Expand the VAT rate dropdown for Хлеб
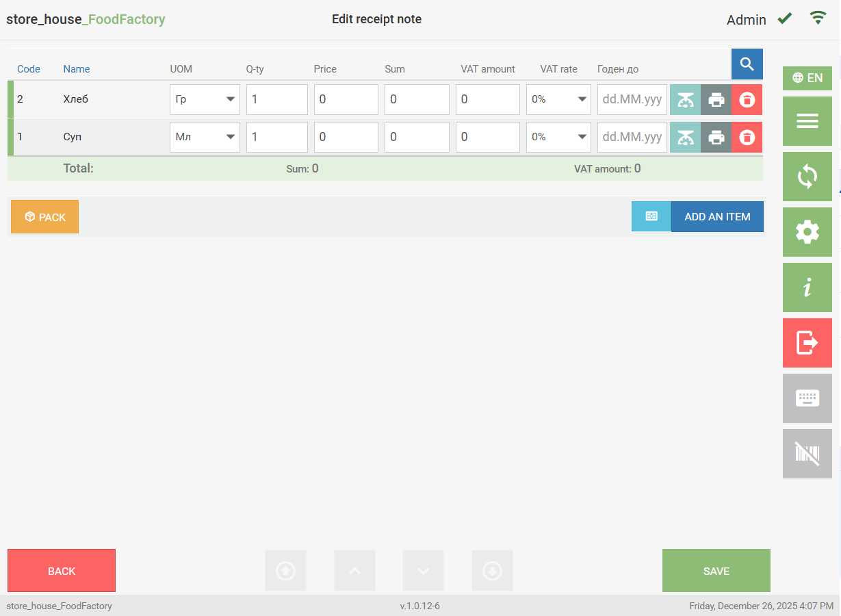This screenshot has height=616, width=841. pyautogui.click(x=558, y=100)
